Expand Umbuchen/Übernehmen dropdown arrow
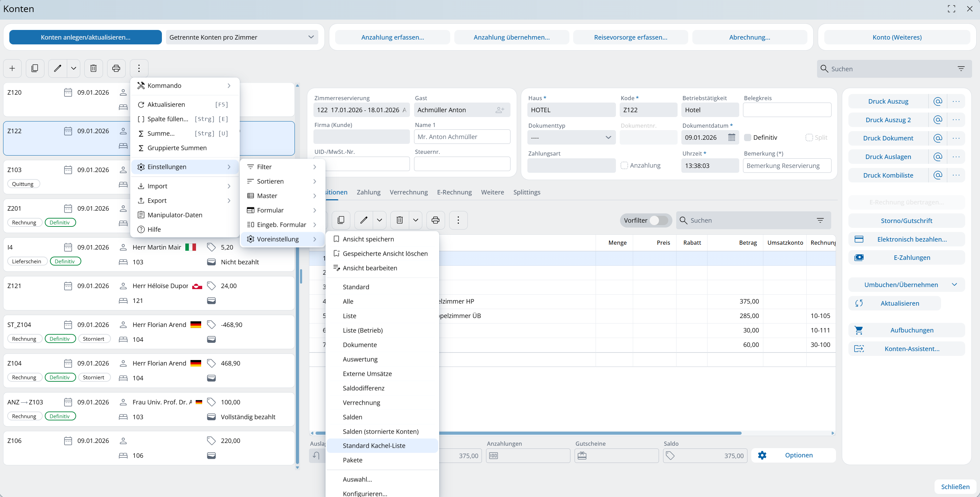The image size is (980, 497). click(x=954, y=285)
